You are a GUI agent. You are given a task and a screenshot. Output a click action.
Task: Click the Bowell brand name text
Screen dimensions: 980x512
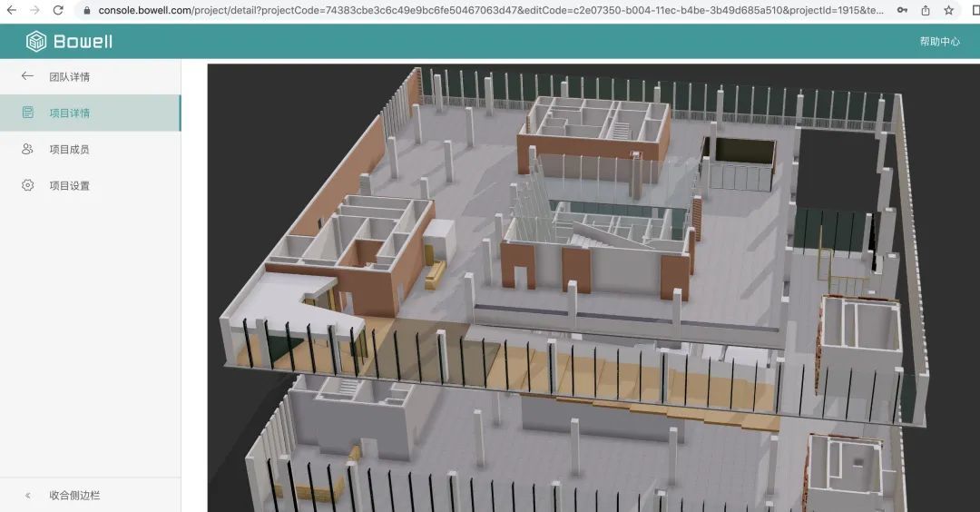click(83, 42)
